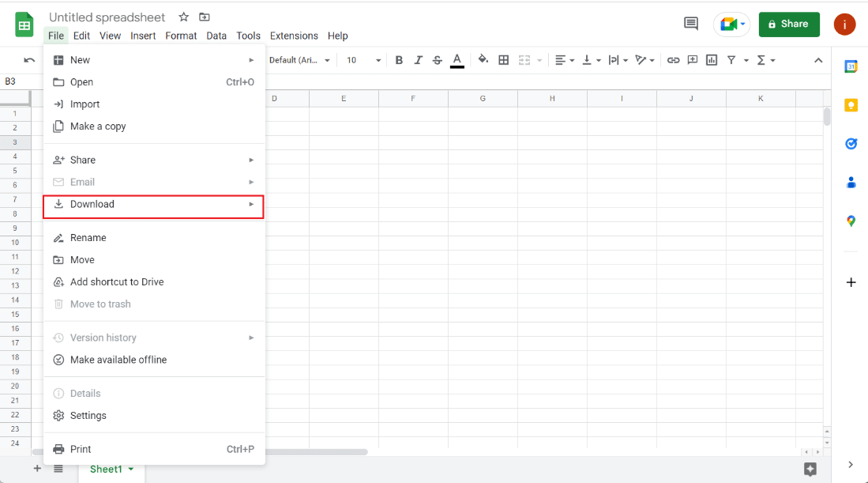The image size is (868, 483).
Task: Click the merge cells icon
Action: (x=524, y=60)
